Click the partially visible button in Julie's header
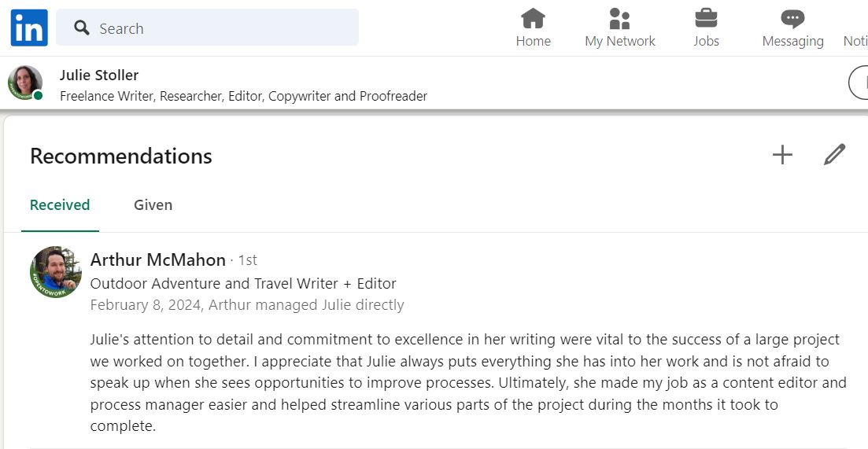This screenshot has width=868, height=449. pyautogui.click(x=859, y=83)
